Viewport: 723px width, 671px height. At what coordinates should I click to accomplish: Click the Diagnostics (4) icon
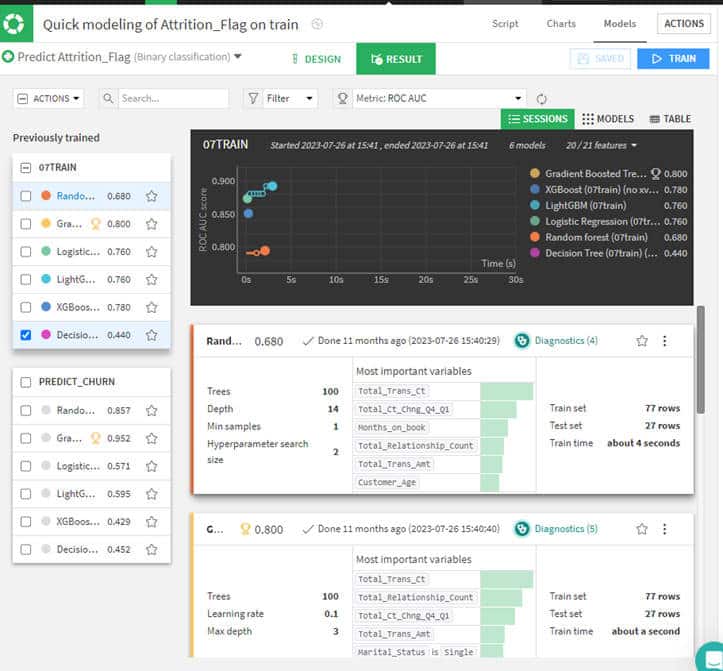tap(522, 341)
